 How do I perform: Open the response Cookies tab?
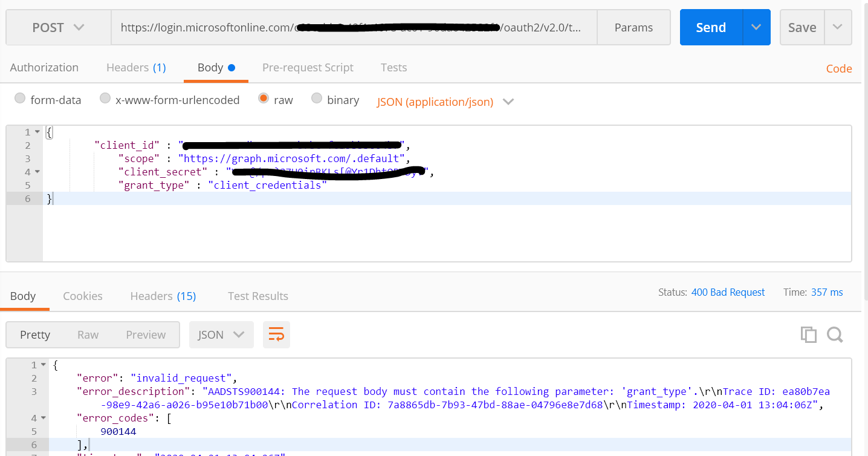pos(83,296)
